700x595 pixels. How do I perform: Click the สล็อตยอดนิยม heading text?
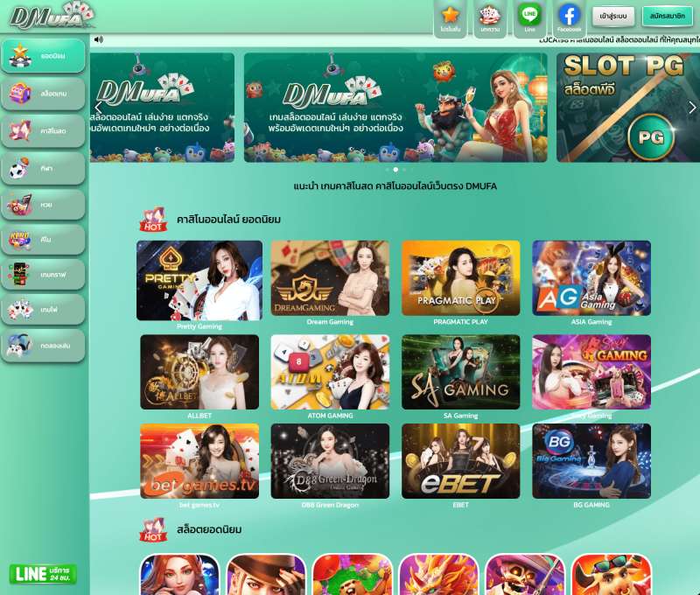pos(209,530)
